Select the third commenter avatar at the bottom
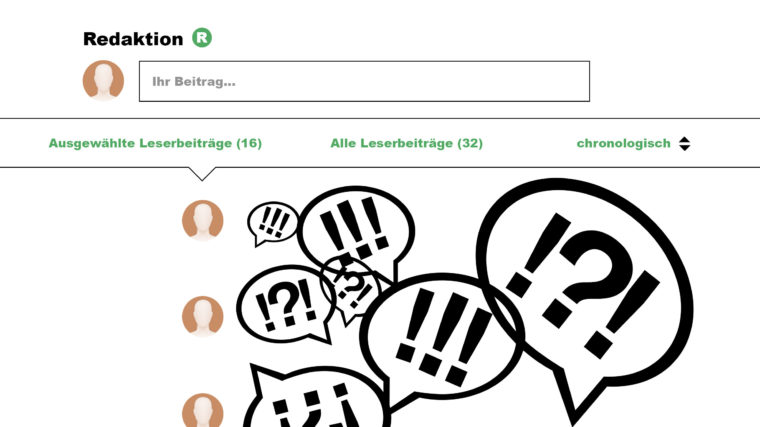This screenshot has width=760, height=427. (x=203, y=410)
